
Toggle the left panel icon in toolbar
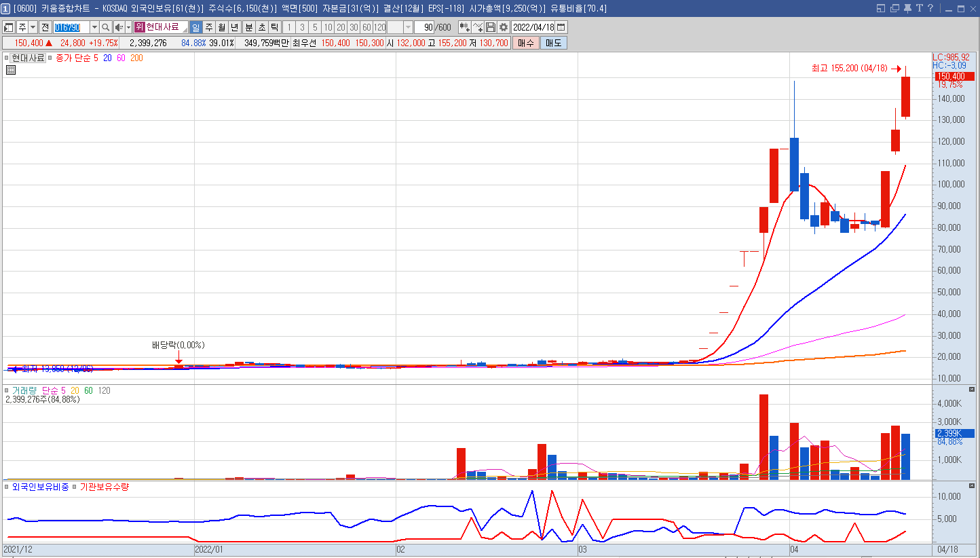click(x=9, y=27)
